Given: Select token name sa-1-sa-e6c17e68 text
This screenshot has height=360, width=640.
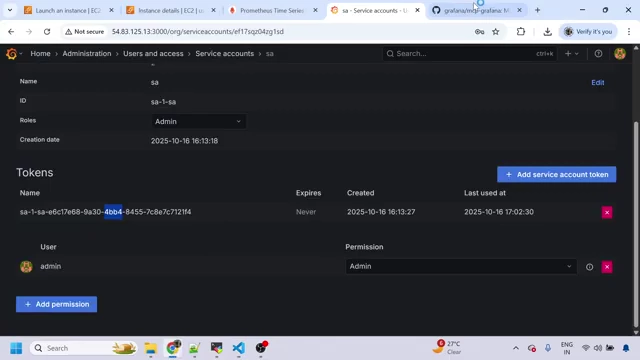Looking at the screenshot, I should coord(105,212).
